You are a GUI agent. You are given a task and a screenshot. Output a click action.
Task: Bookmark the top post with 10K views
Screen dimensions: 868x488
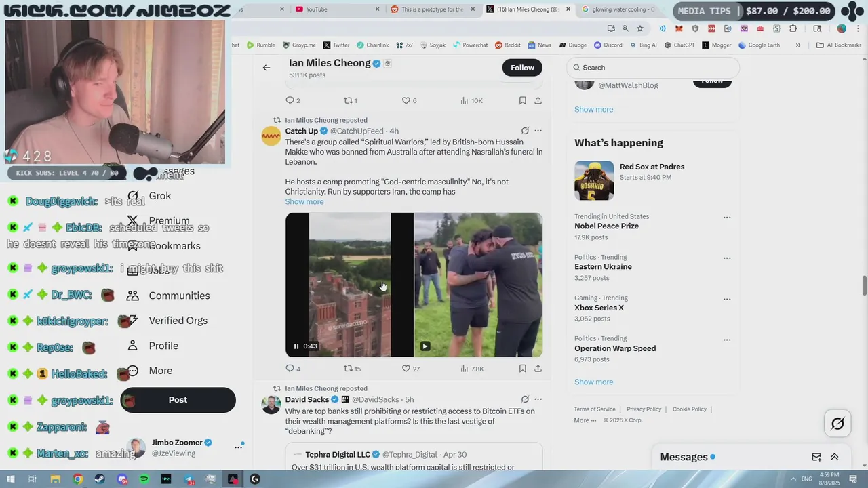tap(522, 100)
